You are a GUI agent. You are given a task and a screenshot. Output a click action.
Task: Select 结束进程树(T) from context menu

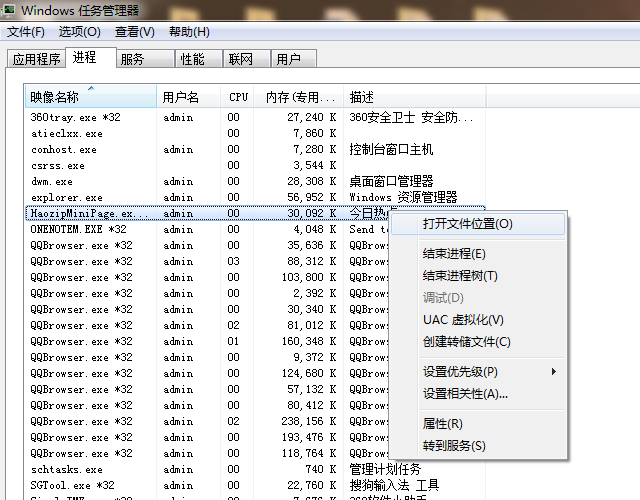(460, 276)
